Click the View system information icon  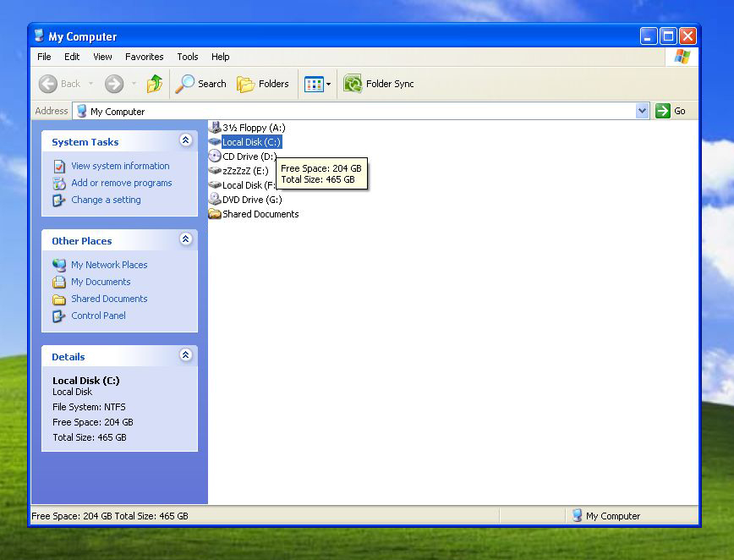[59, 166]
